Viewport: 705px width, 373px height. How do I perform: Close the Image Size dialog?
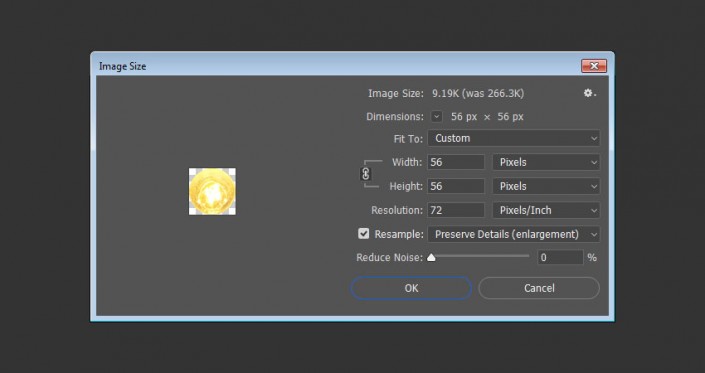pyautogui.click(x=593, y=66)
